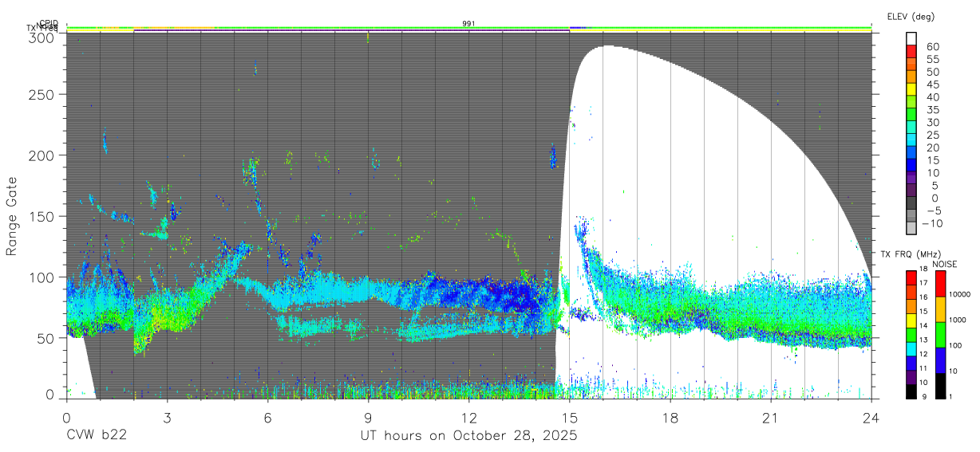Pick the yellow segment of ELEV color bar

(x=912, y=89)
